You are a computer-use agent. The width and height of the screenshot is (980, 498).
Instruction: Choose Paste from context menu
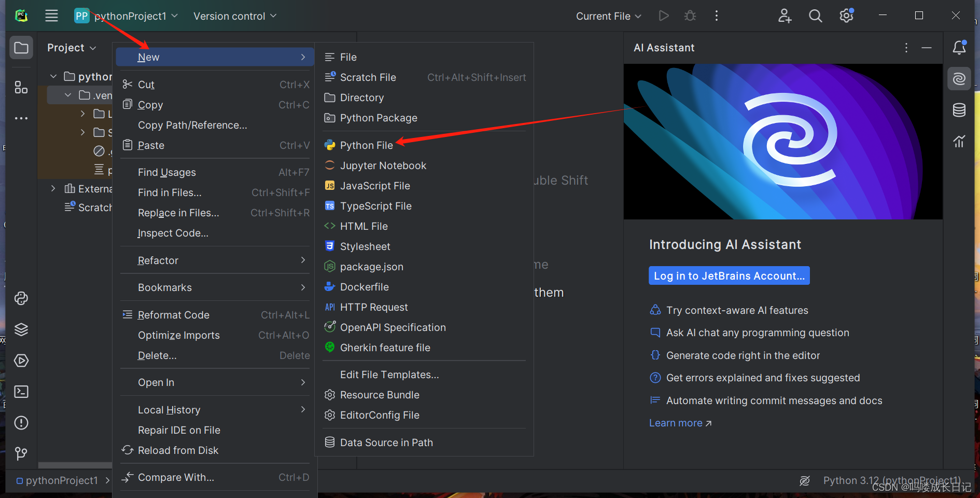[215, 145]
